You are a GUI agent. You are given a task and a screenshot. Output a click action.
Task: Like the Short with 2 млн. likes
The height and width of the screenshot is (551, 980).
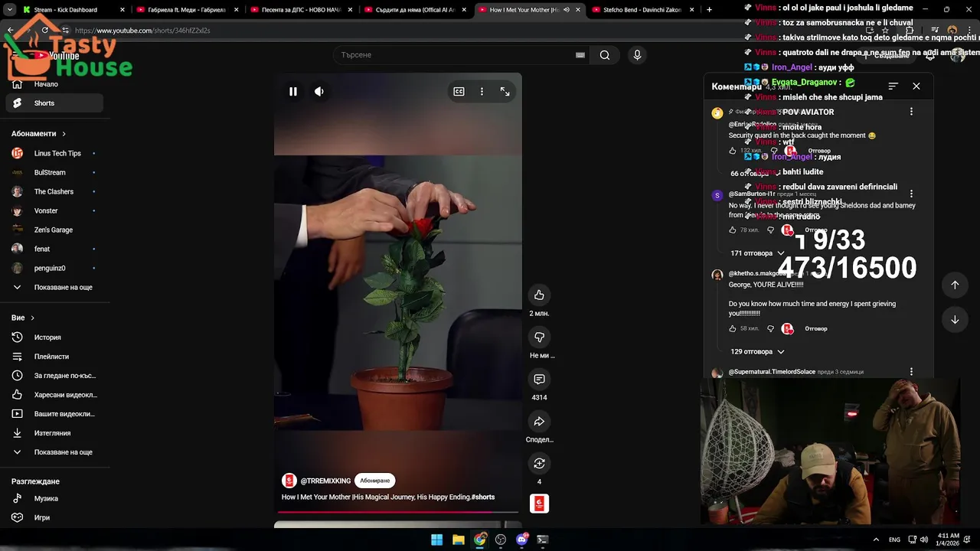[539, 295]
